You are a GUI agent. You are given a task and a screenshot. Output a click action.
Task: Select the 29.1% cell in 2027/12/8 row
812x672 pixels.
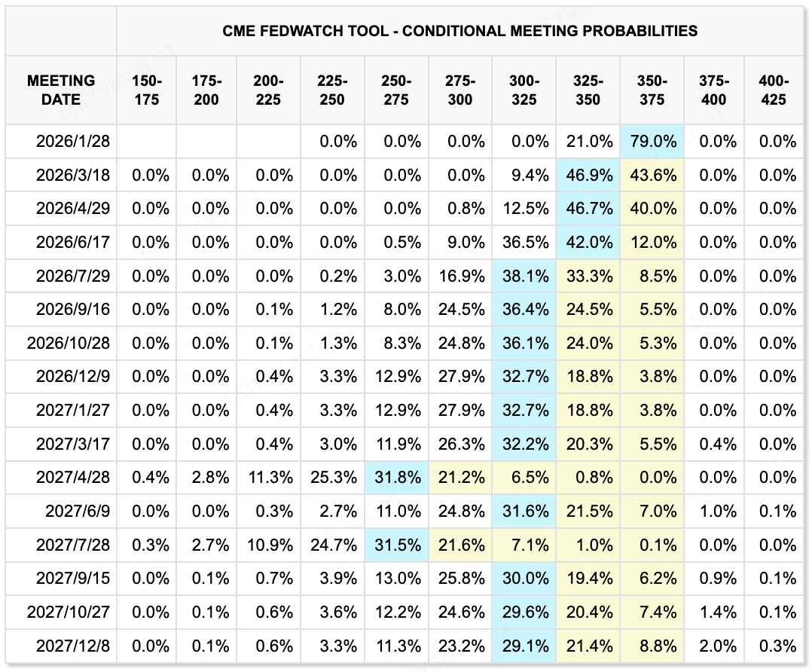524,646
